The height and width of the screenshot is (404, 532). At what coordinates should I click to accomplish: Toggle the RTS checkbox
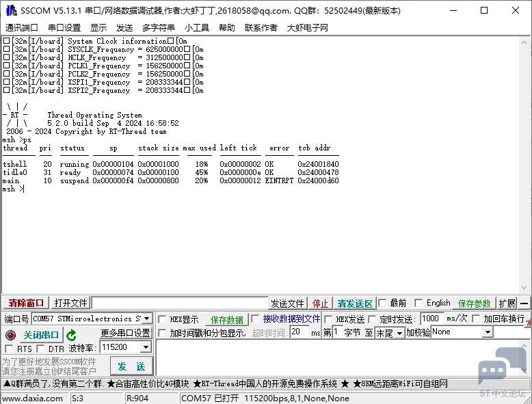(x=9, y=349)
